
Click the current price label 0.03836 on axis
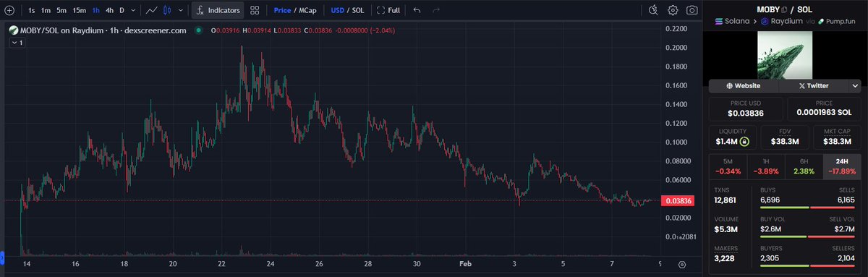point(678,201)
